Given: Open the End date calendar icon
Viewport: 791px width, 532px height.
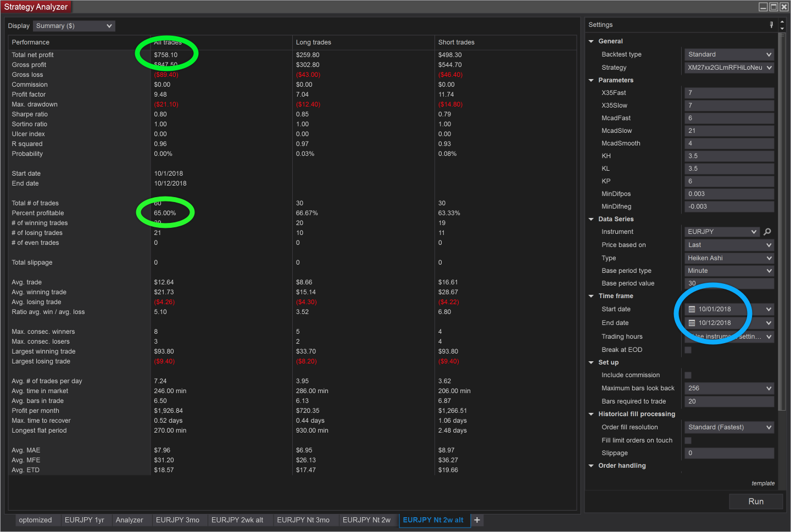Looking at the screenshot, I should coord(692,323).
